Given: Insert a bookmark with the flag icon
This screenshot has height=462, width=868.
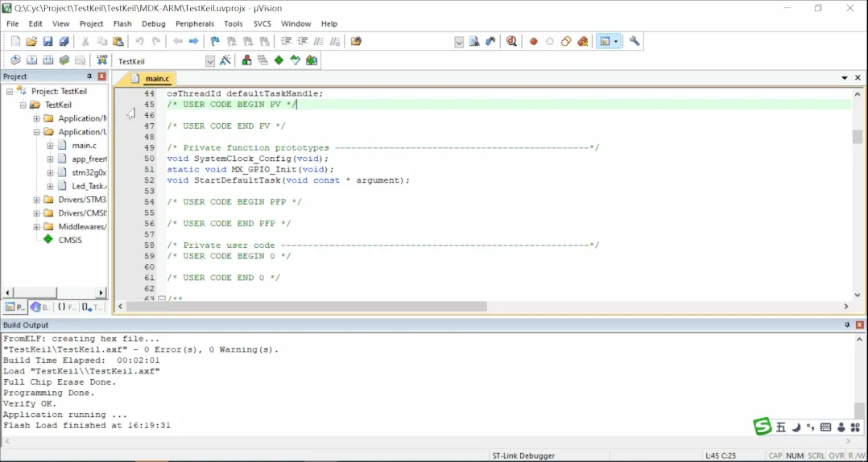Looking at the screenshot, I should point(215,42).
